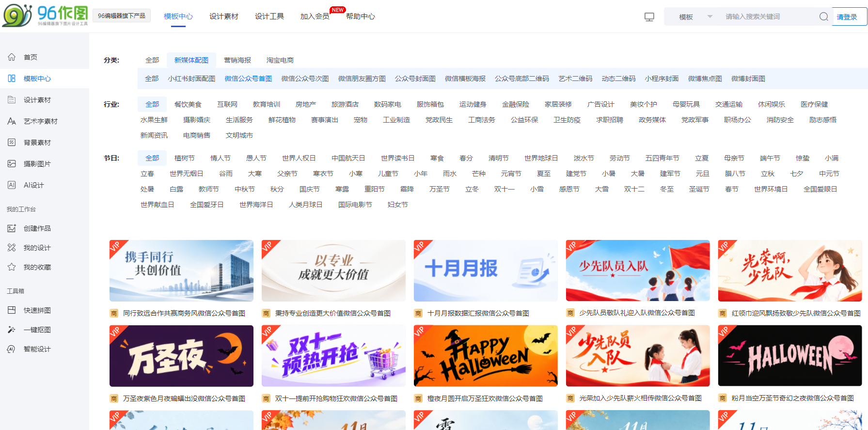Click the 背景素材 sidebar icon

[x=12, y=142]
